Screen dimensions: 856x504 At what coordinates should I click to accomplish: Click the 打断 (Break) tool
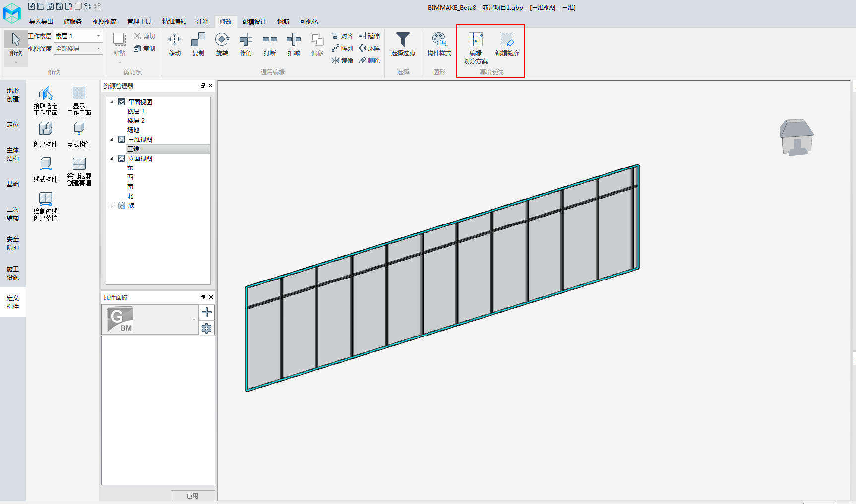click(270, 44)
